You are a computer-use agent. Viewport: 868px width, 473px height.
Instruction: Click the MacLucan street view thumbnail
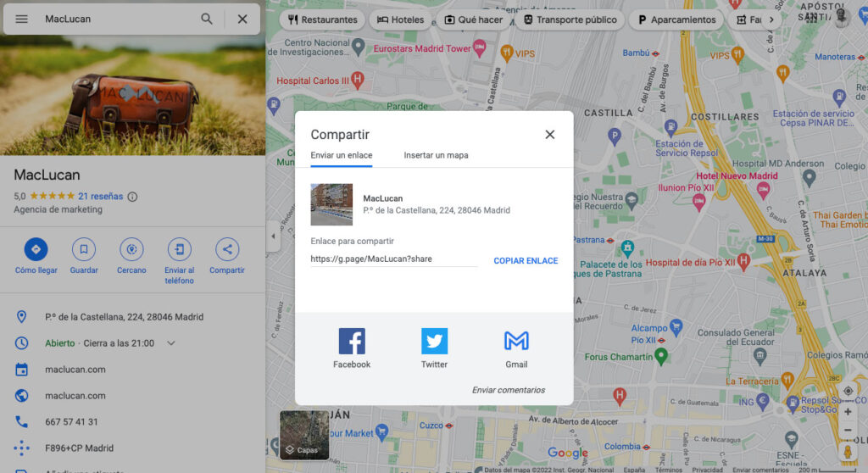click(x=331, y=204)
